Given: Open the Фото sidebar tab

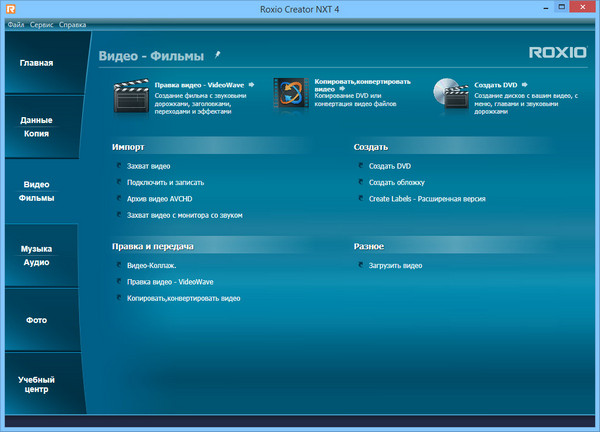Looking at the screenshot, I should [x=37, y=320].
